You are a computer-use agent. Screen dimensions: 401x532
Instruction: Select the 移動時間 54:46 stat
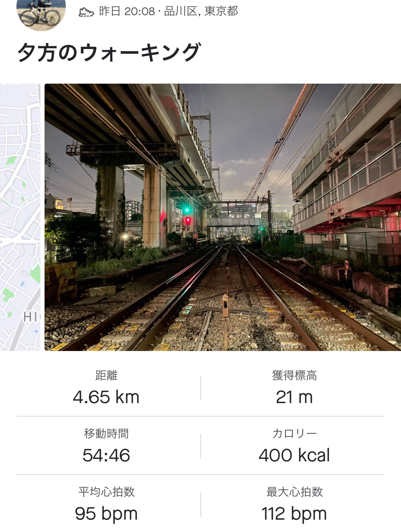pos(106,446)
